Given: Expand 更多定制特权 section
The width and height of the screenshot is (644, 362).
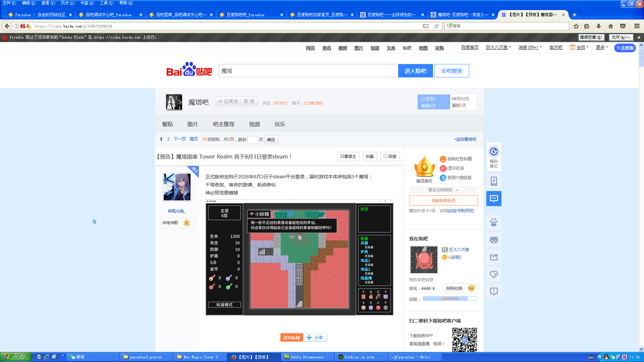Looking at the screenshot, I should pyautogui.click(x=443, y=190).
